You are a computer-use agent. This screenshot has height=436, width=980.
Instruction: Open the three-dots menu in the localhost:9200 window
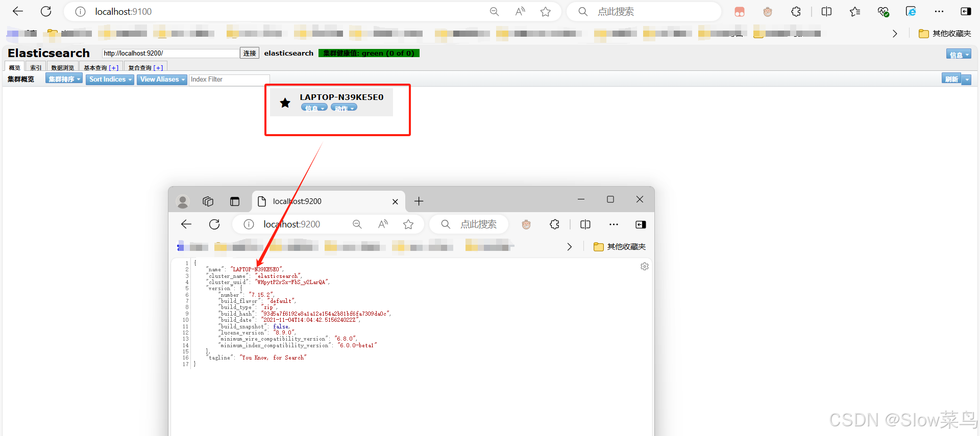(614, 224)
